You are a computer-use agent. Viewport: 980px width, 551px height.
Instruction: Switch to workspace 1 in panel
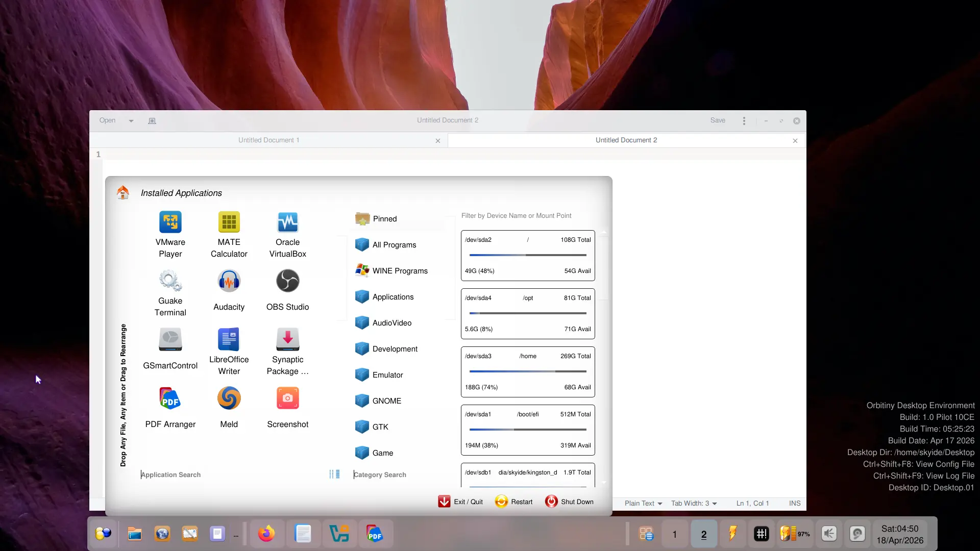coord(674,534)
